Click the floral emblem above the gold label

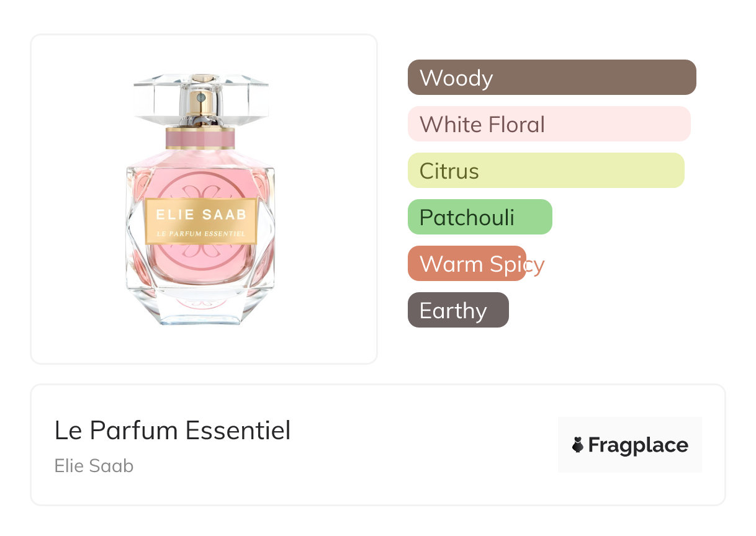[x=200, y=188]
